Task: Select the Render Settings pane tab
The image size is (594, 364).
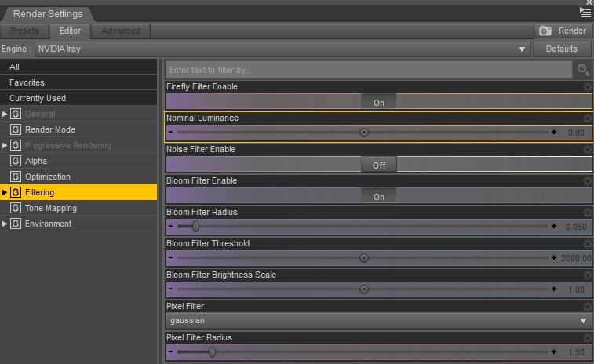Action: pos(48,14)
